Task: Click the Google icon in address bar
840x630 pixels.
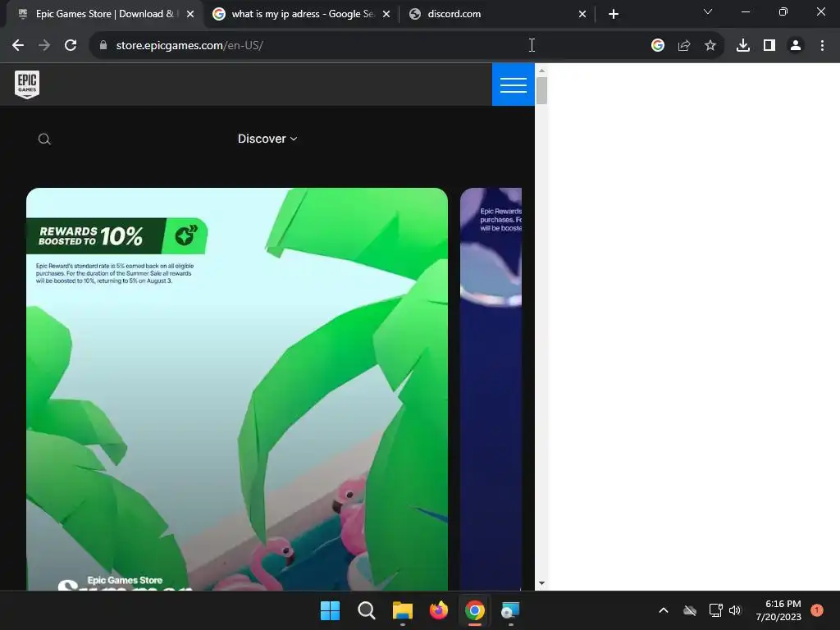Action: coord(658,46)
